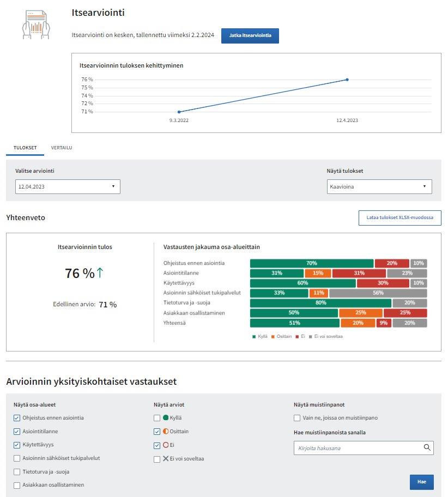
Task: Uncheck Ohjeistus ennen asiointia checkbox
Action: (17, 418)
